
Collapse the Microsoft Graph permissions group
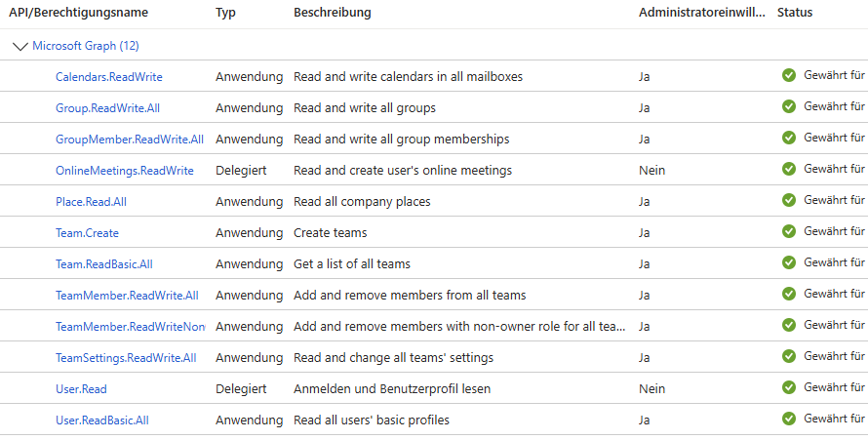[20, 47]
